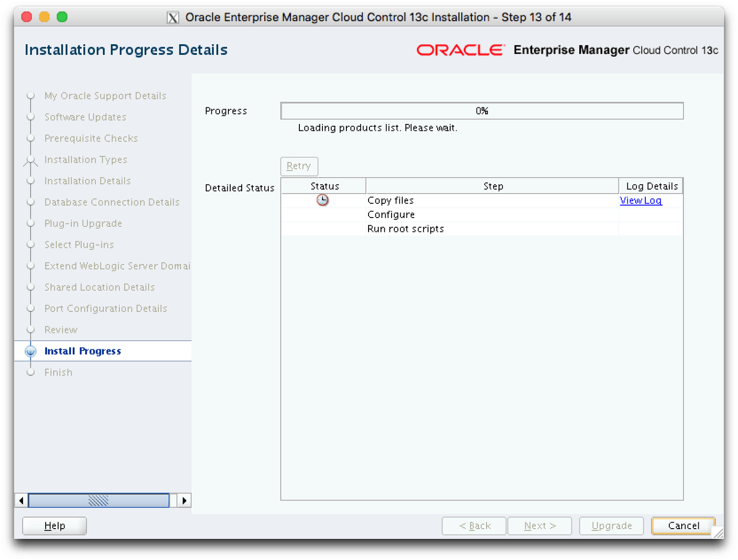738x560 pixels.
Task: Click the Log Details column header
Action: pos(651,186)
